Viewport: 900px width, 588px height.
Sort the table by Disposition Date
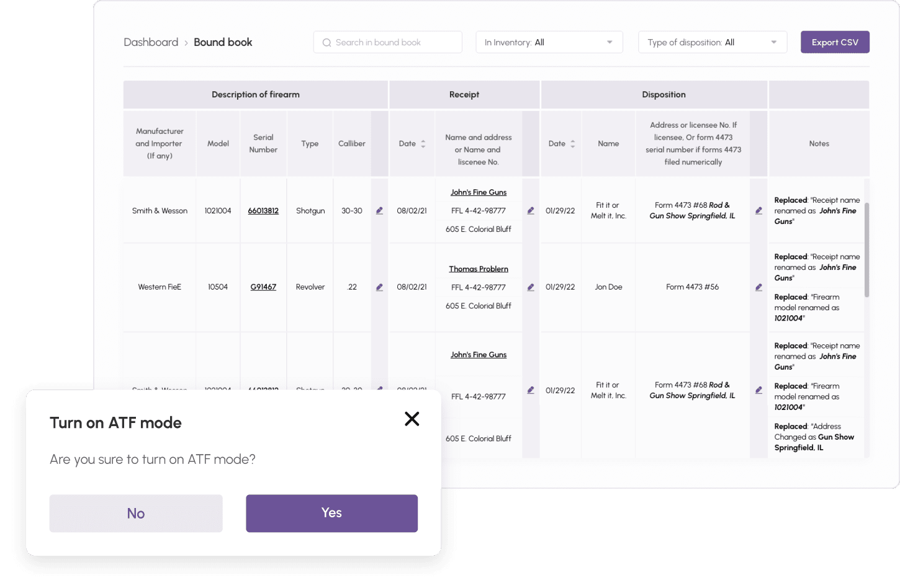(572, 143)
